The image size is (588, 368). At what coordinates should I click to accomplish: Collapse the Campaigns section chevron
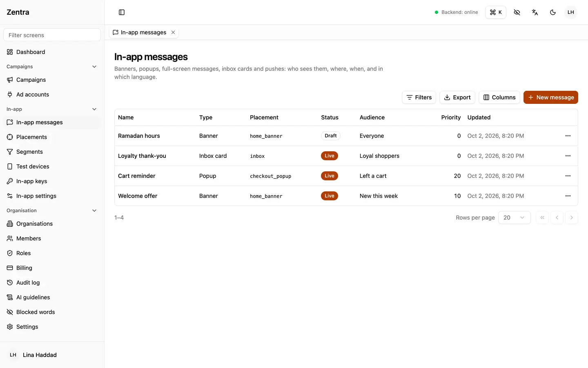tap(94, 67)
